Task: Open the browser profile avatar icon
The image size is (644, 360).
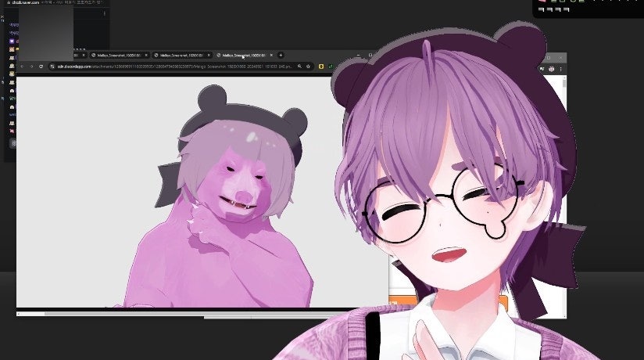Action: tap(552, 69)
